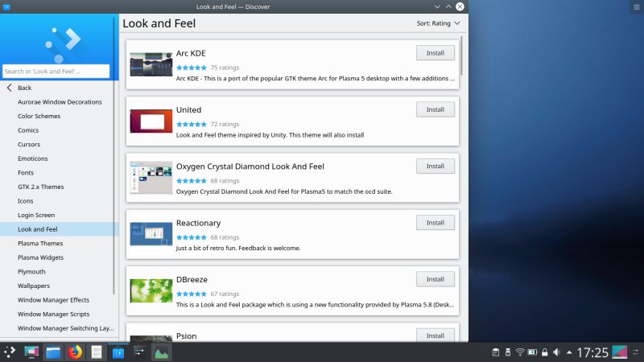Image resolution: width=644 pixels, height=362 pixels.
Task: Select Aurorae Window Decorations category
Action: [x=60, y=102]
